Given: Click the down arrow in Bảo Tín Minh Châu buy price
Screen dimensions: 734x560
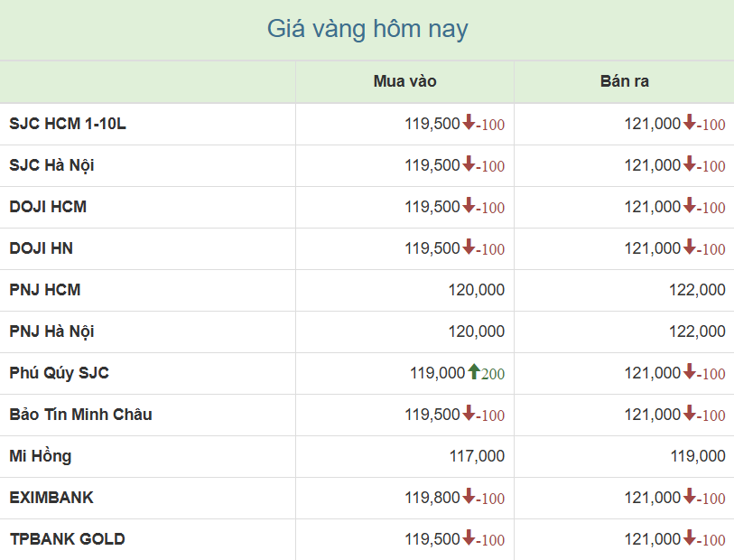Looking at the screenshot, I should (469, 414).
